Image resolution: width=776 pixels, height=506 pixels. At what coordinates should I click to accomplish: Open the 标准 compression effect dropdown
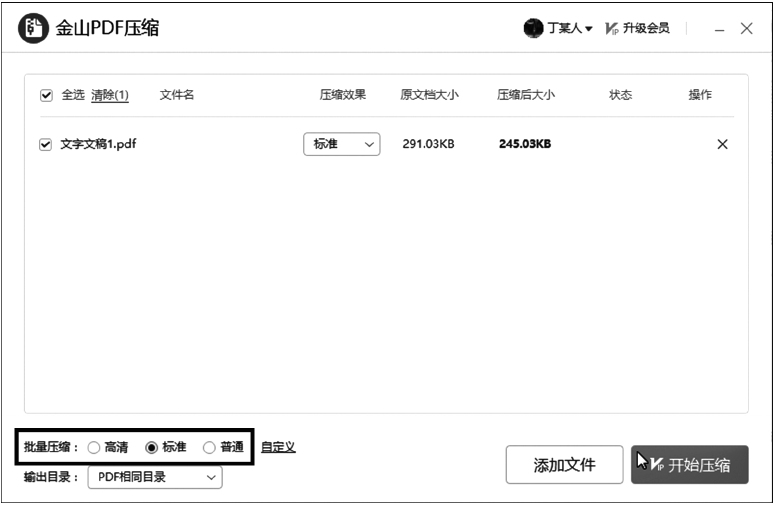coord(342,144)
